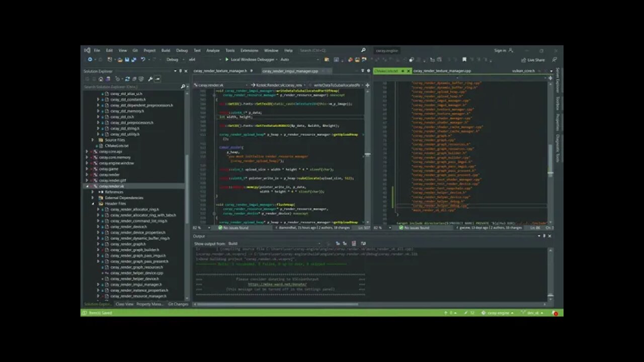Expand the External Dependencies node
The height and width of the screenshot is (362, 644).
tap(93, 198)
